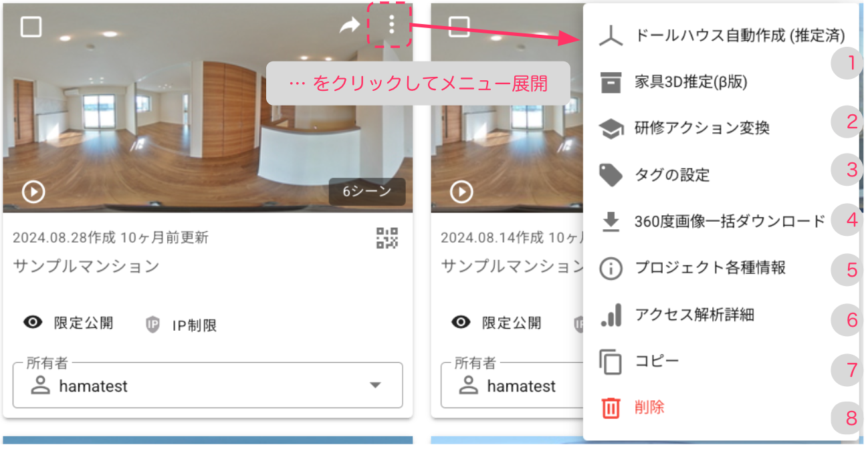Screen dimensions: 868x449
Task: Tick the checkbox on first project card
Action: coord(31,27)
